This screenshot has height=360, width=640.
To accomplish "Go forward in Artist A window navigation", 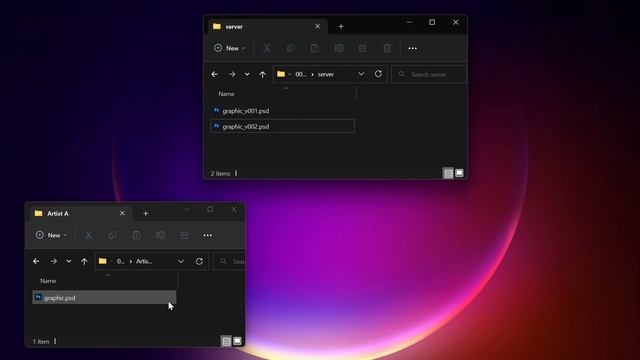I will pyautogui.click(x=53, y=261).
